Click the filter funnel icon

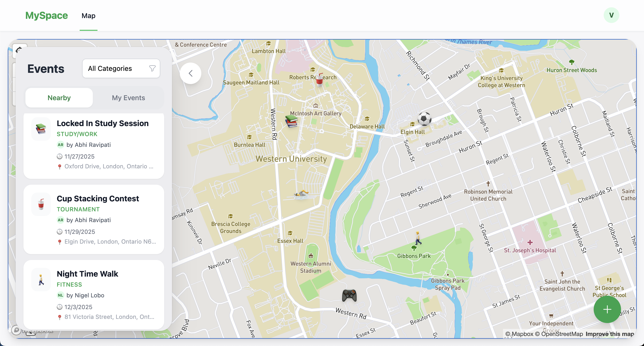pos(152,68)
